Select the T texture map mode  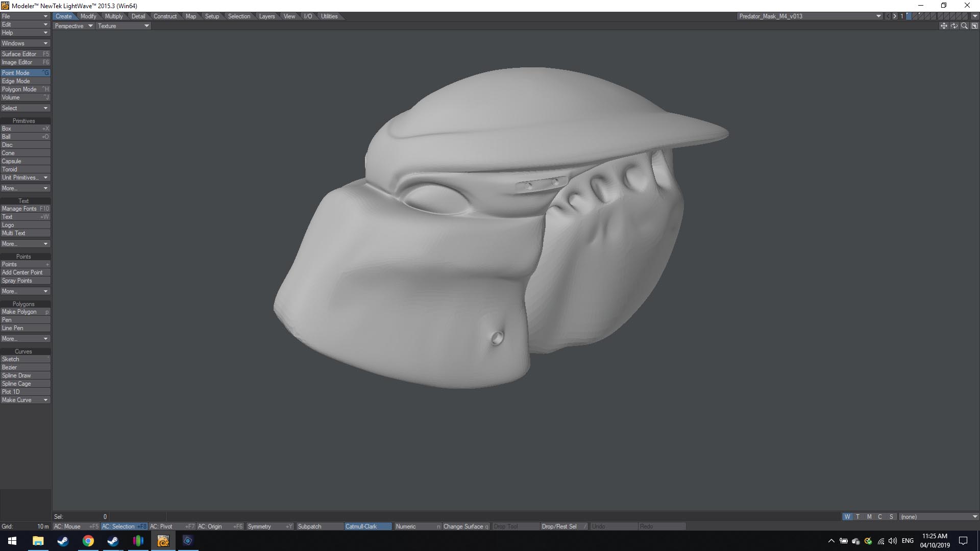point(858,517)
